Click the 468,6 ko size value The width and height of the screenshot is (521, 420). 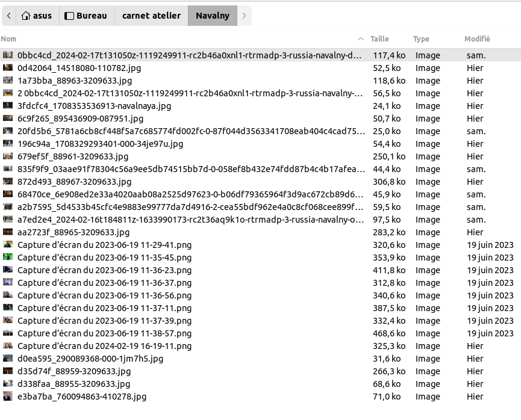(389, 333)
